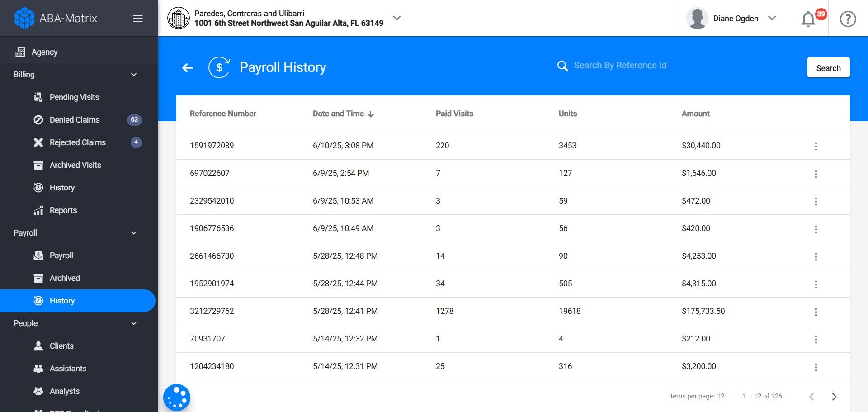Open the floating color palette widget

[176, 397]
